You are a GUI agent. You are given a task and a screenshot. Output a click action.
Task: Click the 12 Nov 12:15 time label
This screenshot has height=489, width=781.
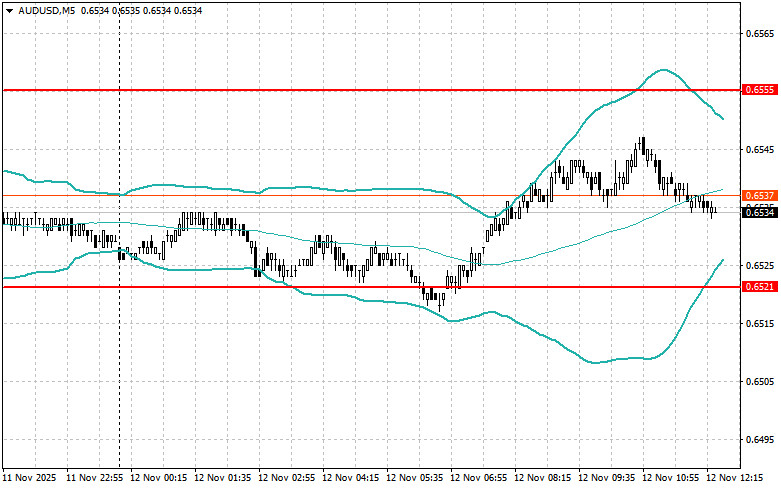(734, 478)
